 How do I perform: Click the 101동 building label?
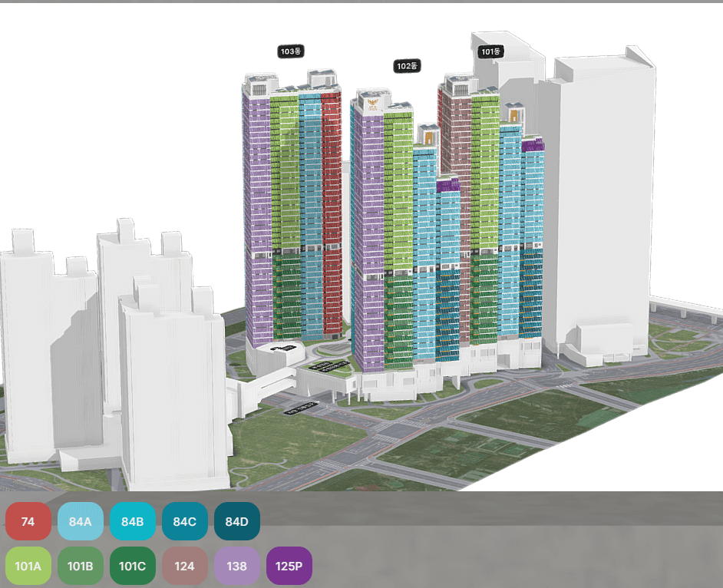490,51
